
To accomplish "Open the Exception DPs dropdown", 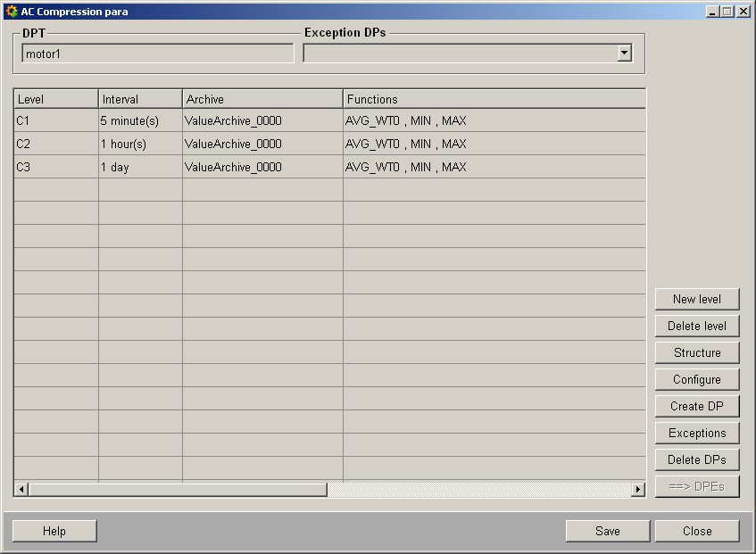I will [624, 54].
